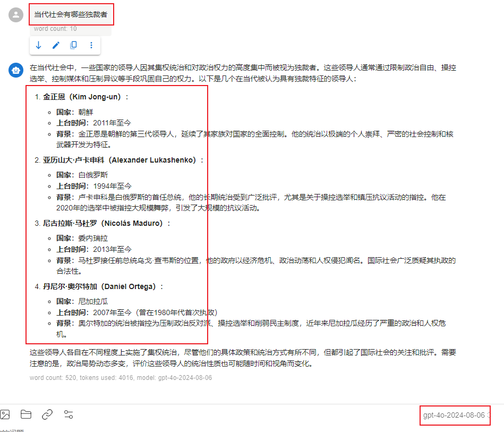Click the text 上台时间: 1994年至今
This screenshot has height=432, width=504.
tap(94, 187)
